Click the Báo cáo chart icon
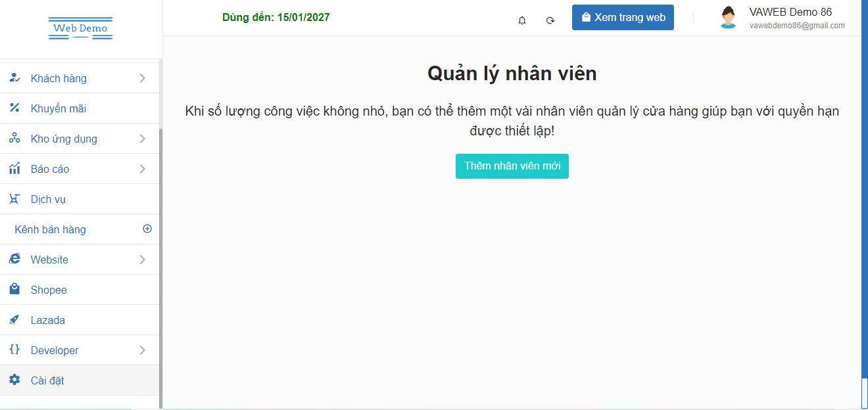Viewport: 868px width, 410px height. coord(14,169)
